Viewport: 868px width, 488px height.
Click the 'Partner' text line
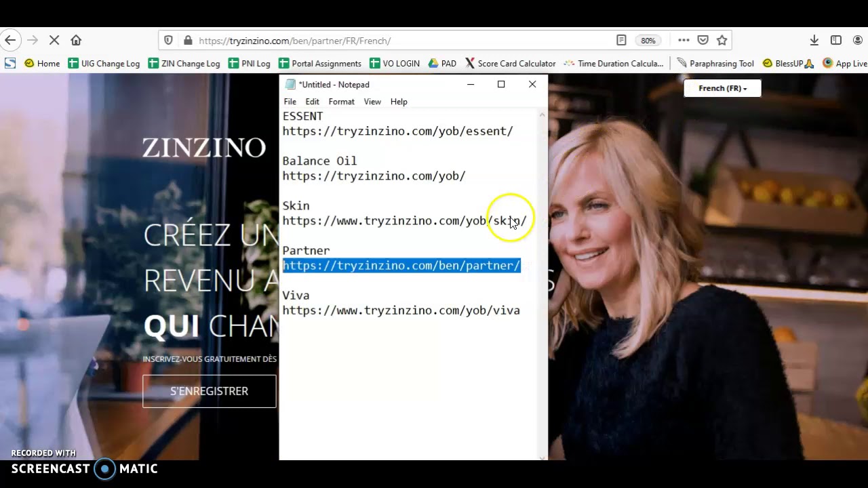(306, 251)
